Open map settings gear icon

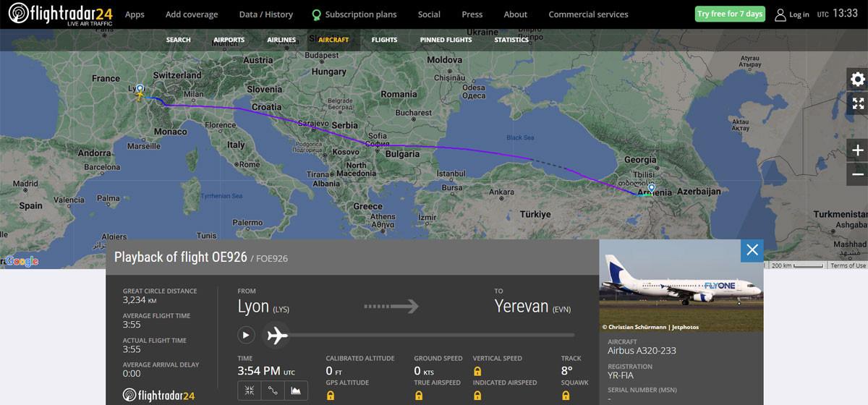(858, 80)
